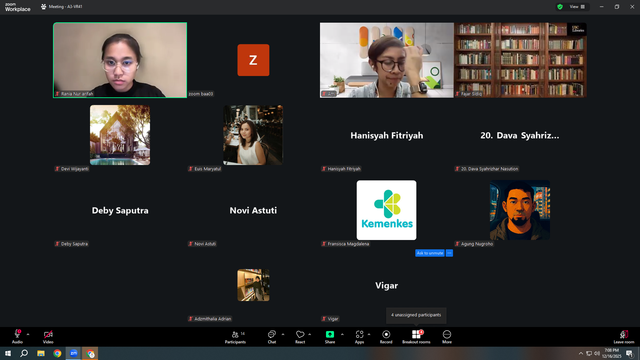Open the three-dot menu beside Ask to unmute
Screen dimensions: 640x360
449,253
